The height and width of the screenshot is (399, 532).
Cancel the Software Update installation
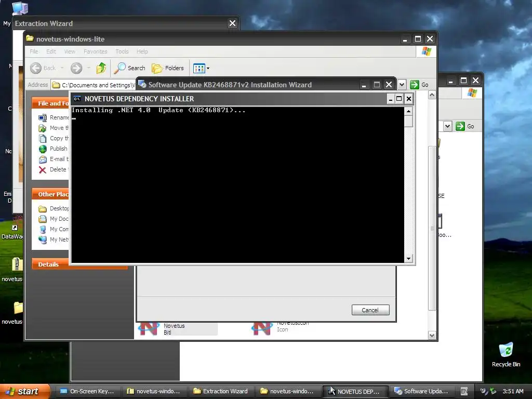coord(370,310)
